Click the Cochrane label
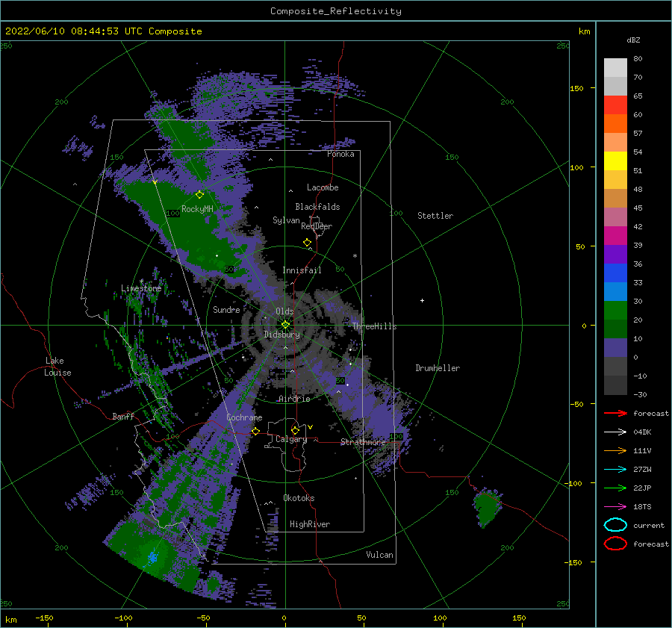Viewport: 672px width, 628px height. pos(244,417)
